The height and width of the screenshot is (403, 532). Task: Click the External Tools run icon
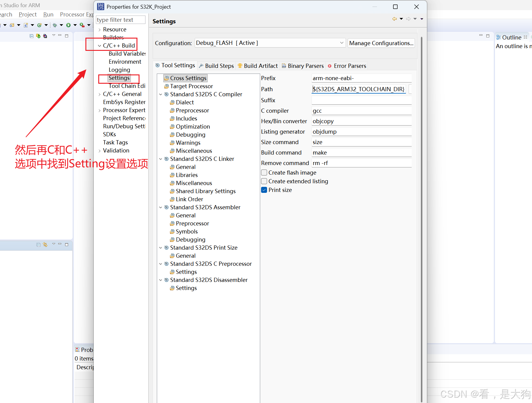82,25
